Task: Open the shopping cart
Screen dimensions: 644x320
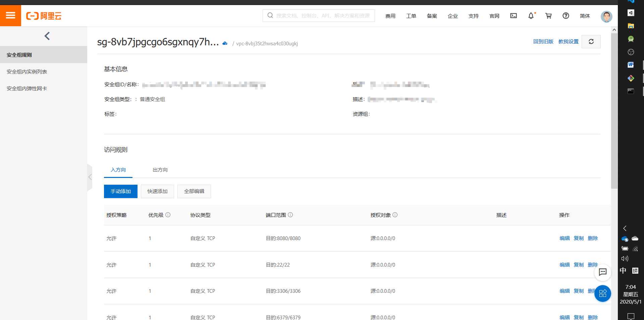Action: pos(548,16)
